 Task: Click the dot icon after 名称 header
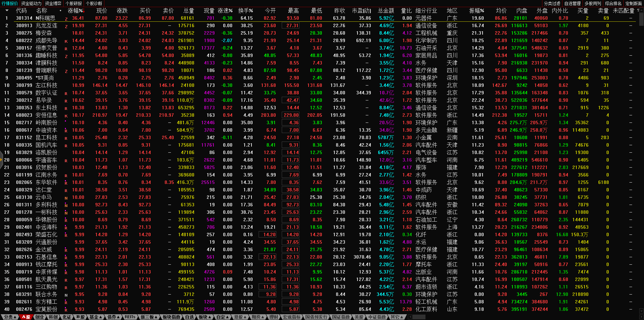[x=60, y=11]
